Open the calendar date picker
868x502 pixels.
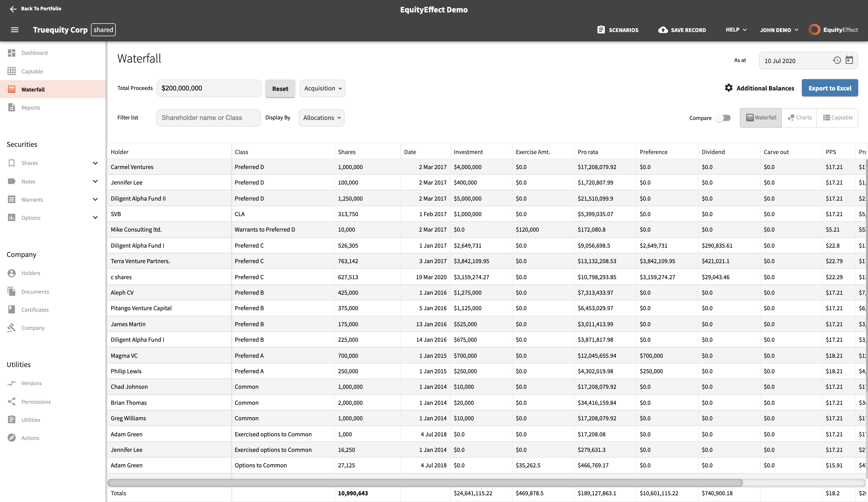click(849, 60)
